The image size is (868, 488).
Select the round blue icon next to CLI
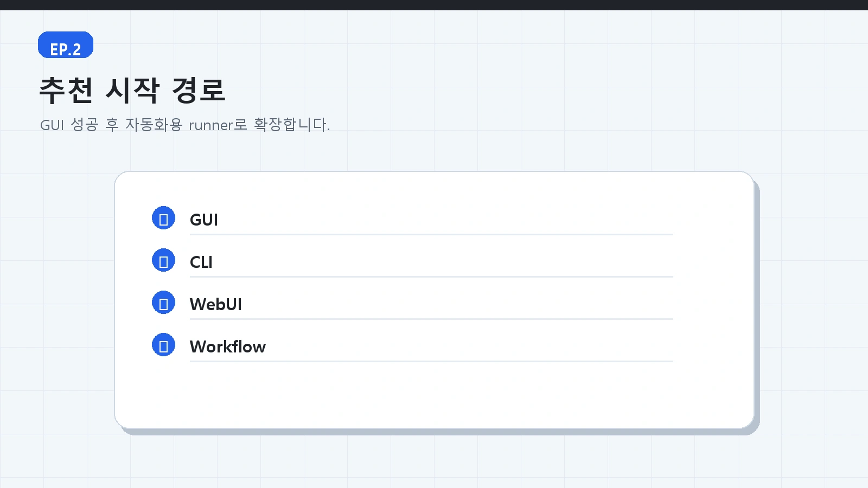pyautogui.click(x=163, y=260)
